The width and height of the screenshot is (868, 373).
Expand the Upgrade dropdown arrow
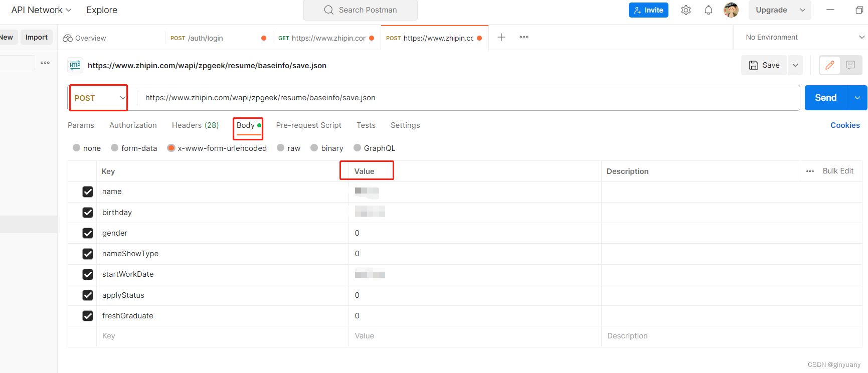[803, 10]
